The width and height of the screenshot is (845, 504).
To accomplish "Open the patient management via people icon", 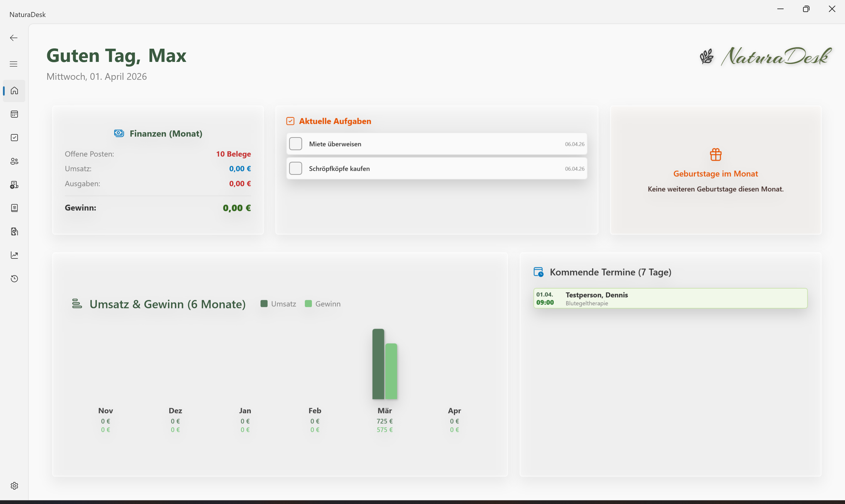I will tap(14, 161).
